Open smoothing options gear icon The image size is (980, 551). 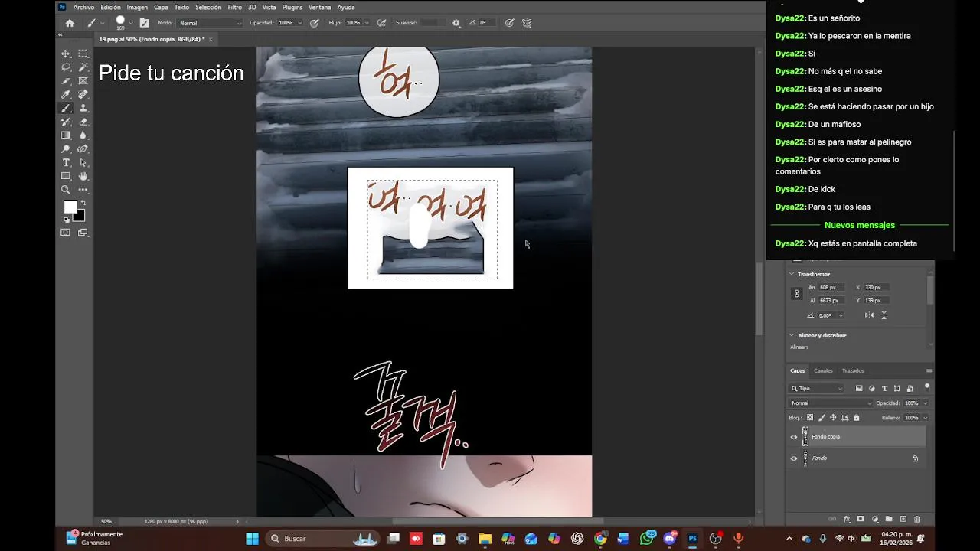[456, 23]
